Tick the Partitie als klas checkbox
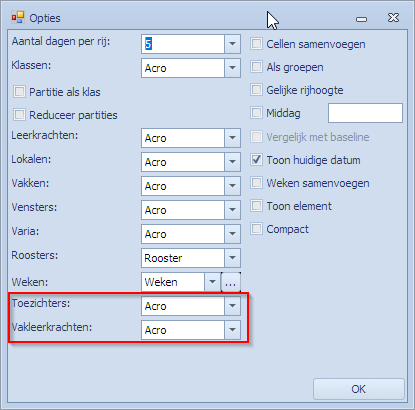The height and width of the screenshot is (410, 415). [x=19, y=92]
